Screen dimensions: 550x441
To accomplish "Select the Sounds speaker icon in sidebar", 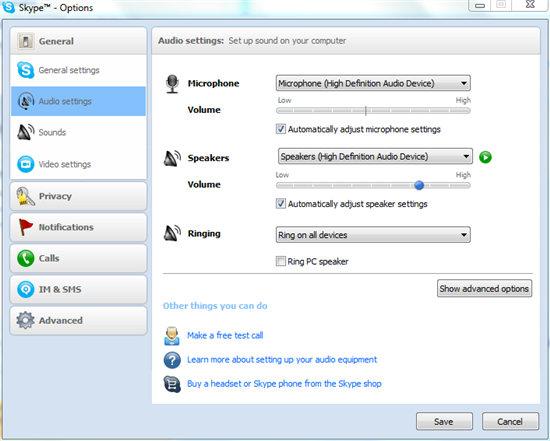I will [26, 132].
